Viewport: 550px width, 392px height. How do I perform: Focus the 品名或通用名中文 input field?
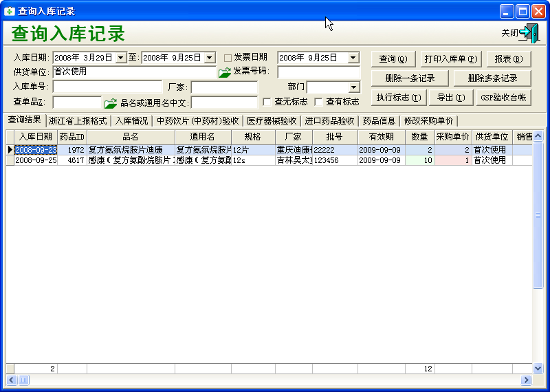(225, 102)
